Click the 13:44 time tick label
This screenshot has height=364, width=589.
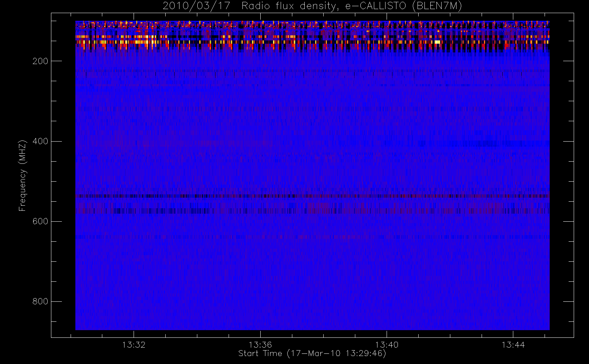(513, 345)
